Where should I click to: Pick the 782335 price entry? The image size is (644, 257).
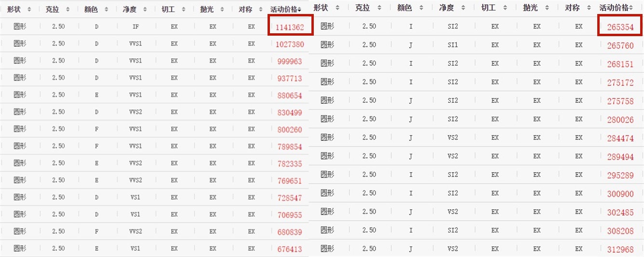point(290,164)
